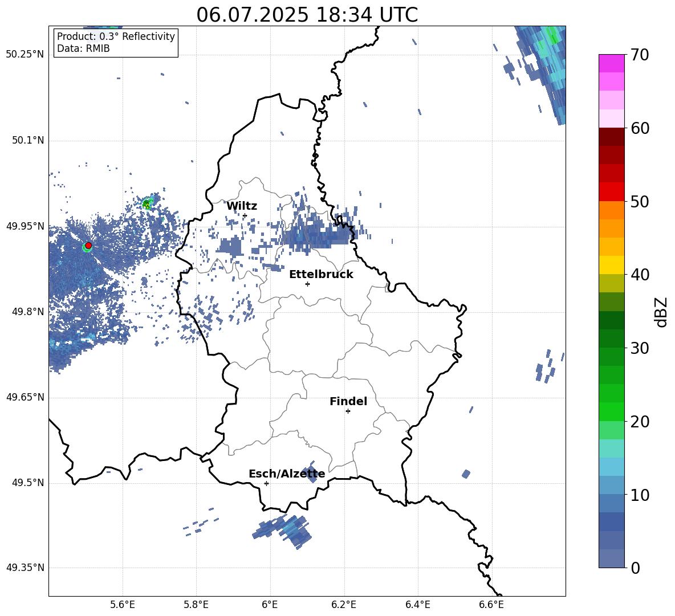Click the 06.07.2025 18:34 UTC title
The image size is (675, 616).
307,15
